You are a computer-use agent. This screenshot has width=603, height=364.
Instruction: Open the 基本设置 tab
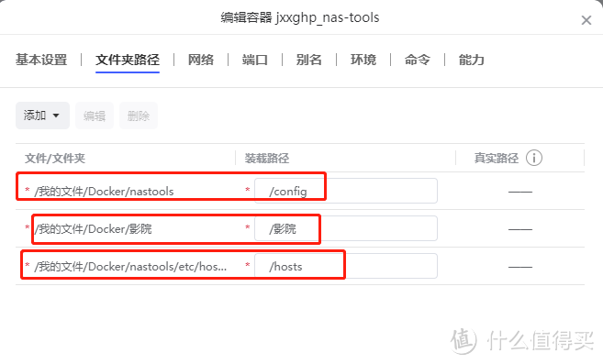tap(41, 60)
